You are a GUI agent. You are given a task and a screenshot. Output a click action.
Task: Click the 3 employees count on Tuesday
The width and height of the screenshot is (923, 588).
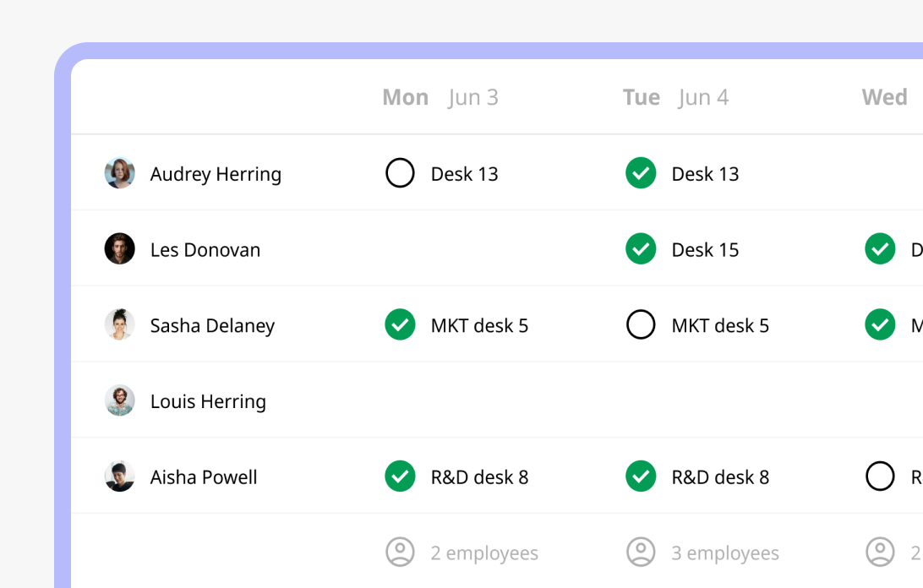725,553
